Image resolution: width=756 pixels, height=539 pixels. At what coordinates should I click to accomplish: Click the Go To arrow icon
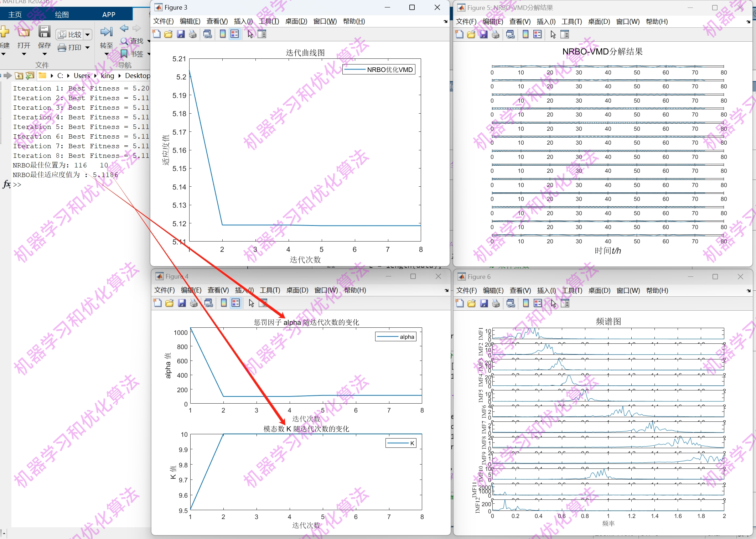coord(106,32)
